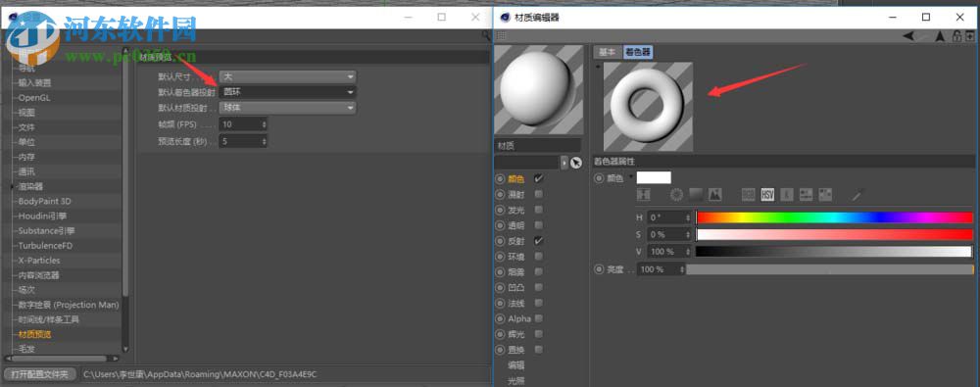Enable the 置换 channel checkbox
The width and height of the screenshot is (980, 387).
click(x=539, y=350)
